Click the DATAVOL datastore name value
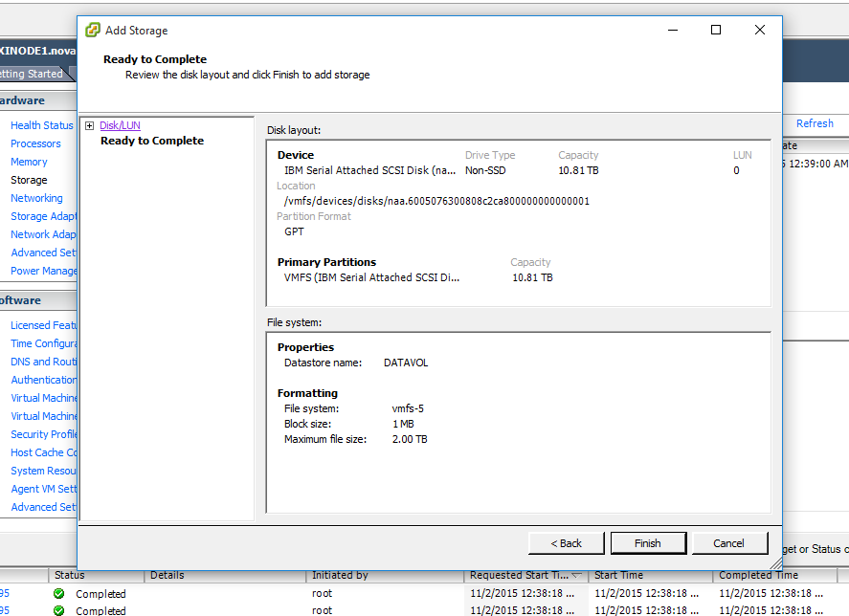 click(406, 363)
